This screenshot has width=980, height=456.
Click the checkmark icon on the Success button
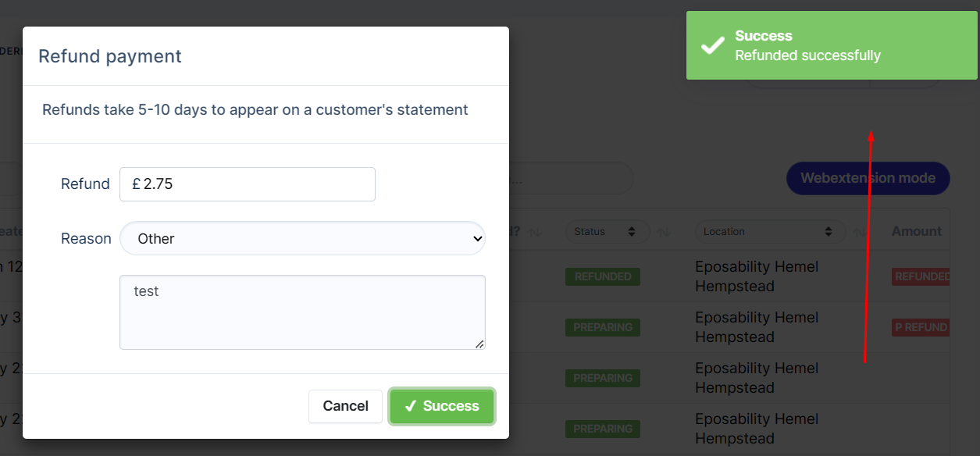pyautogui.click(x=412, y=406)
